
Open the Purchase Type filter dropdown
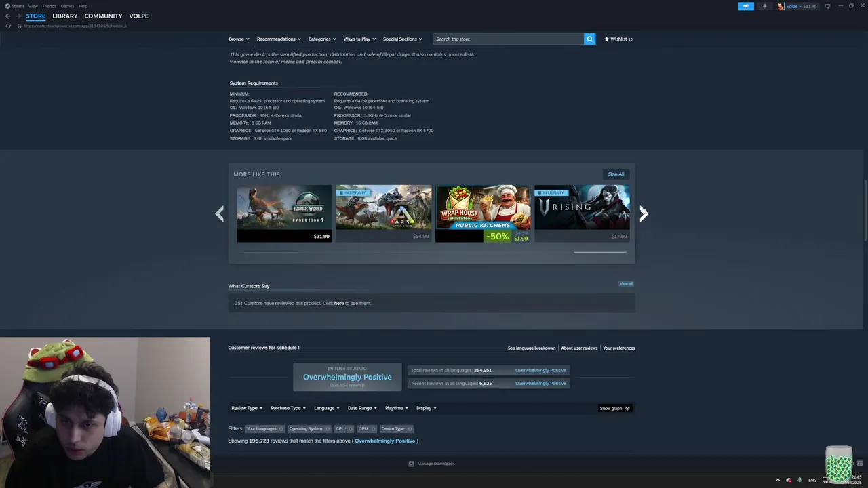pyautogui.click(x=288, y=408)
